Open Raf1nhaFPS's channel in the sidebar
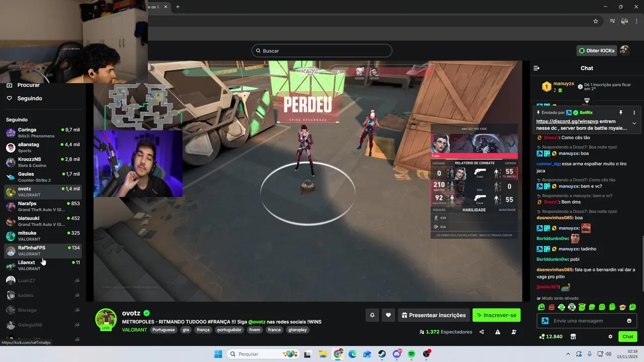Viewport: 644px width, 362px height. click(43, 250)
